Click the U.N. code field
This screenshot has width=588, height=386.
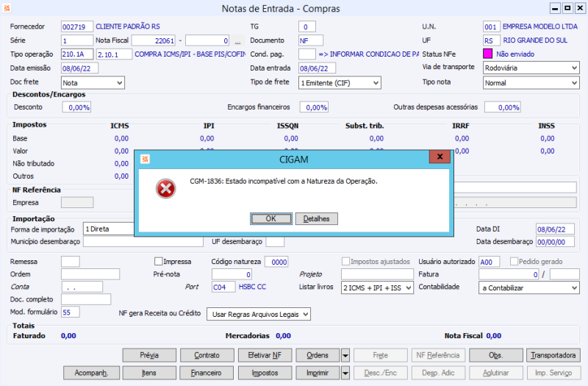[x=491, y=26]
